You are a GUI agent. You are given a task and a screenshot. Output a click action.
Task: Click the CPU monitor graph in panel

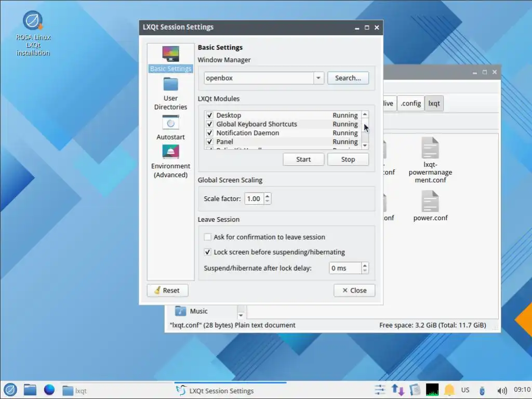(x=432, y=390)
